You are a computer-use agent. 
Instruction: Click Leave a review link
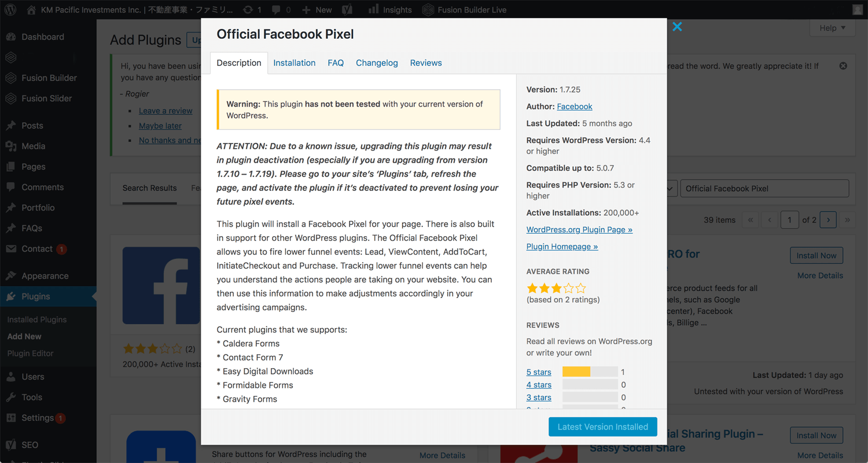(165, 111)
